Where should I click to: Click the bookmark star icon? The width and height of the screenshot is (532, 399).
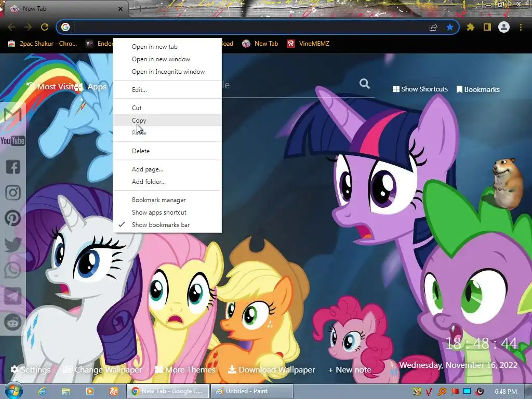coord(450,27)
